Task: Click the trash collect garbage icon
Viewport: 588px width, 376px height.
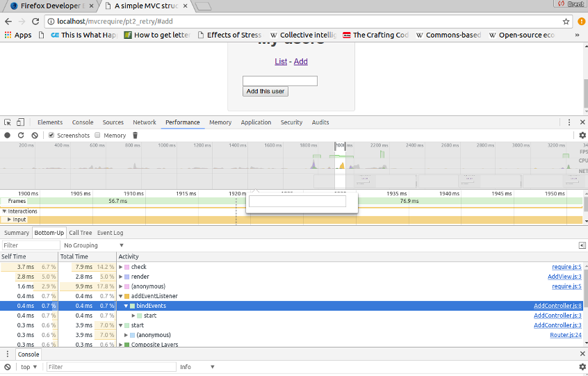Action: click(136, 136)
